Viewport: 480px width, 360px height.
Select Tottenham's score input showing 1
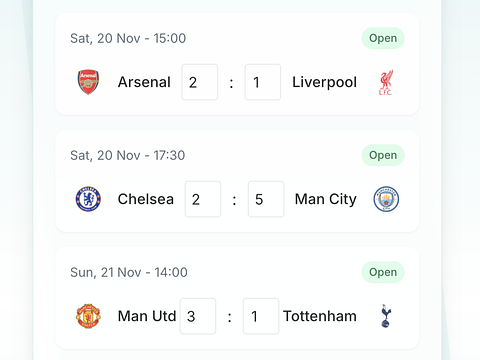pyautogui.click(x=261, y=316)
